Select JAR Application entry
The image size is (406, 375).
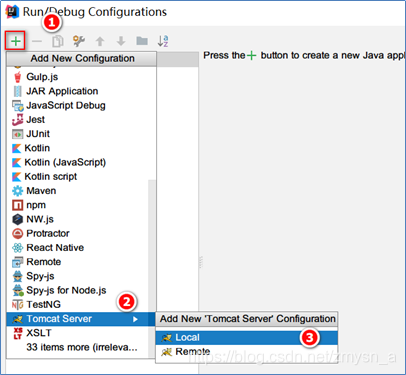coord(81,91)
